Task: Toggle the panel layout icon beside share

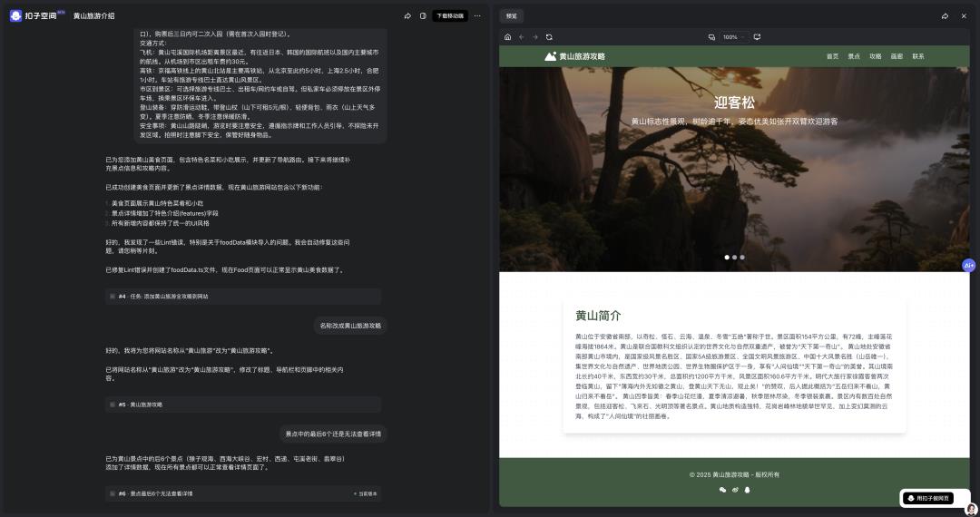Action: click(x=423, y=15)
